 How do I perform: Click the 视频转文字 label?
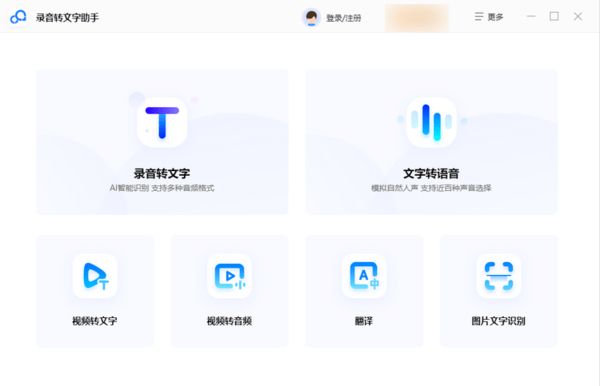pos(95,321)
